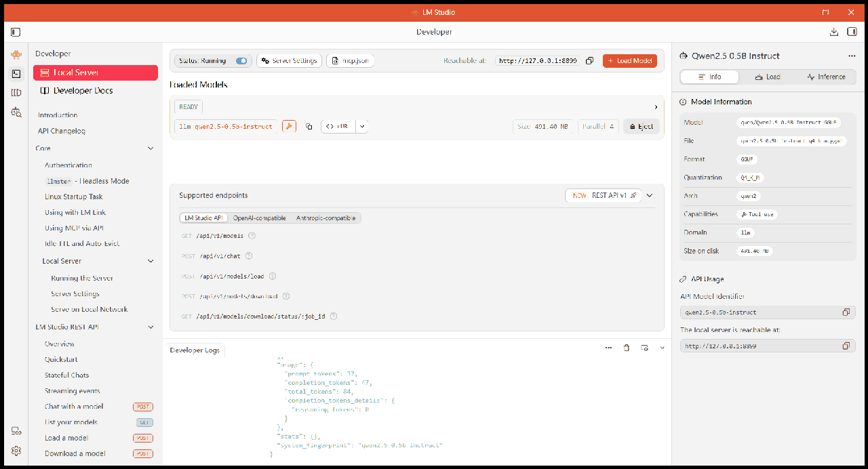This screenshot has width=868, height=469.
Task: Switch to the OpenAI-compatible endpoints tab
Action: (x=260, y=218)
